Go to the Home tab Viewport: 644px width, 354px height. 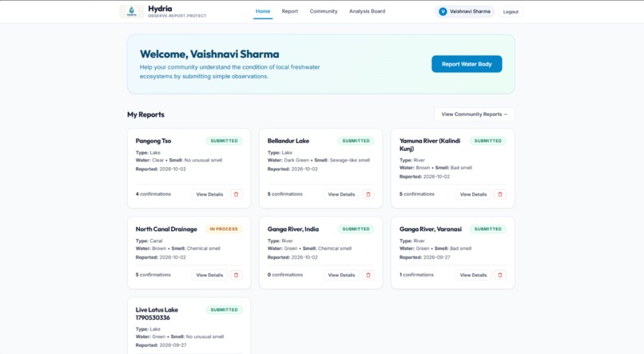point(263,11)
